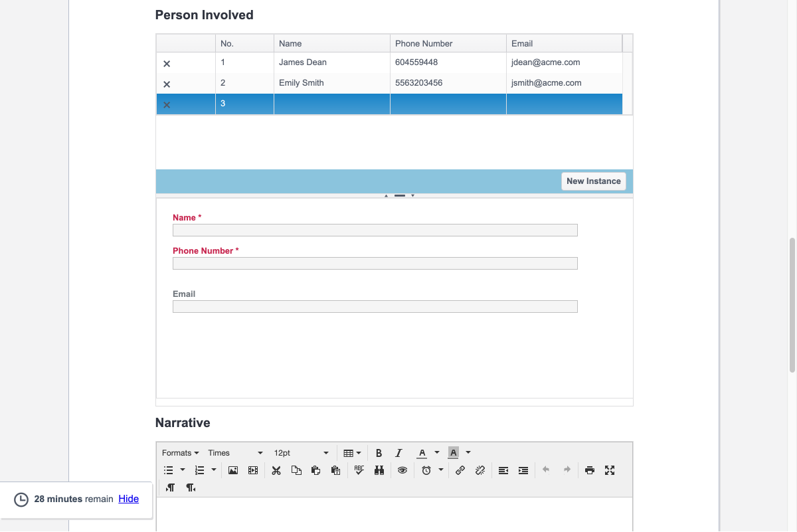The height and width of the screenshot is (532, 797).
Task: Toggle left-to-right paragraph direction
Action: 171,488
